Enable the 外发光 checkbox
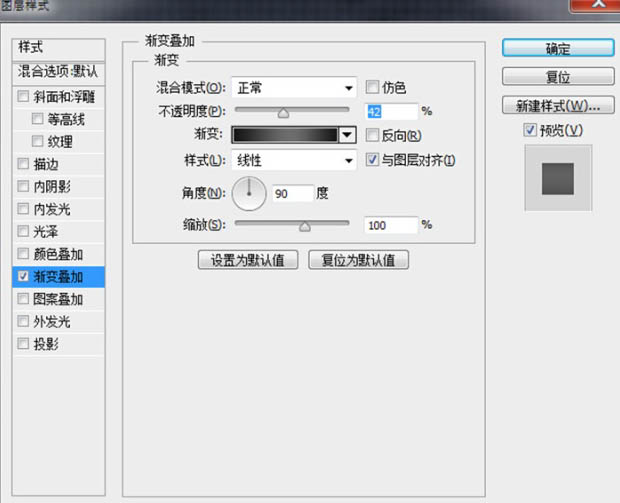The width and height of the screenshot is (620, 503). pyautogui.click(x=23, y=321)
